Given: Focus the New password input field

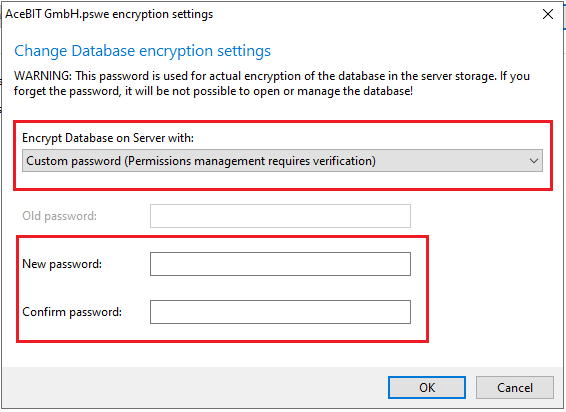Looking at the screenshot, I should pyautogui.click(x=280, y=264).
